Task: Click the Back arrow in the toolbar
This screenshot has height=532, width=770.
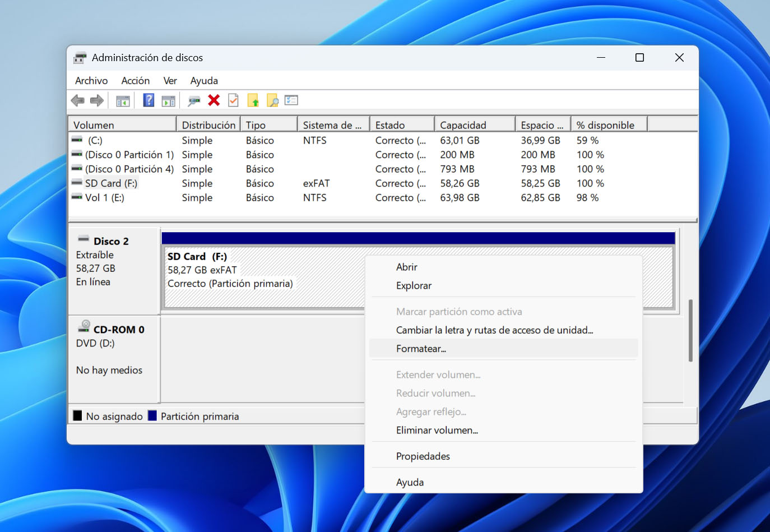Action: 77,101
